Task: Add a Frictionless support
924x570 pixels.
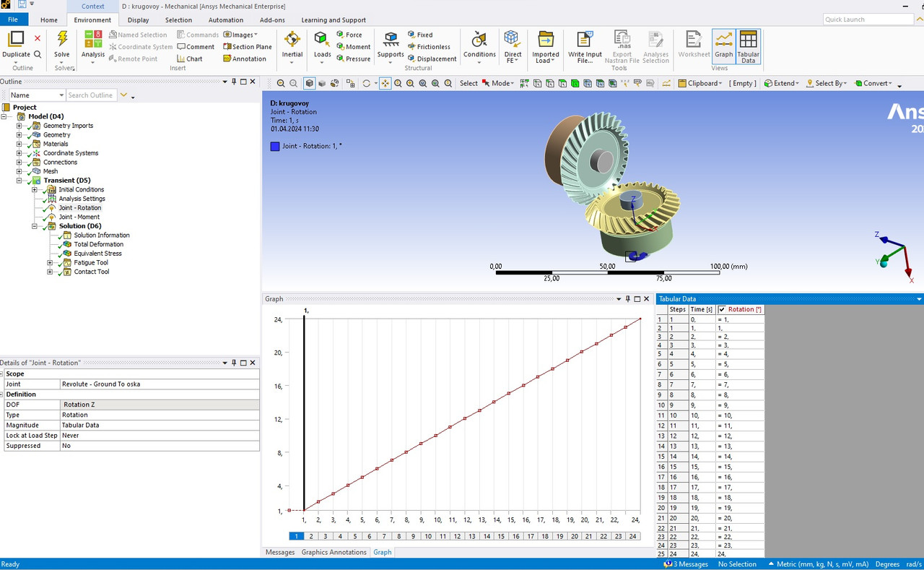Action: pos(428,47)
